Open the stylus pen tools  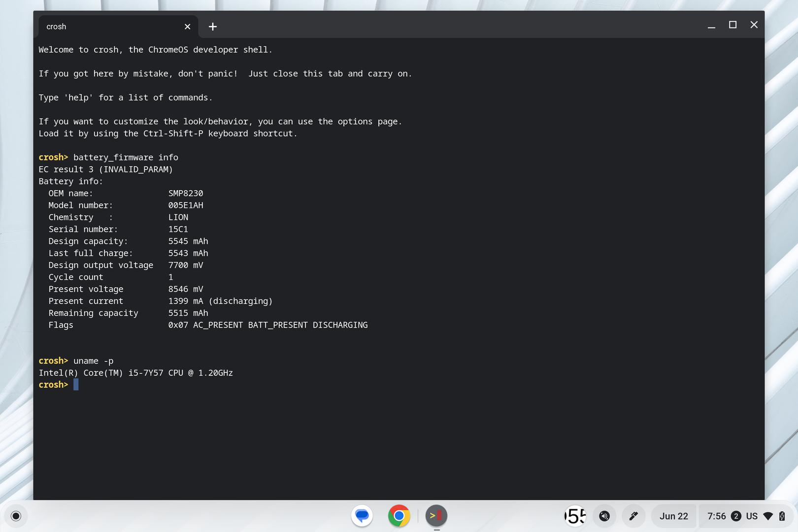(x=633, y=516)
